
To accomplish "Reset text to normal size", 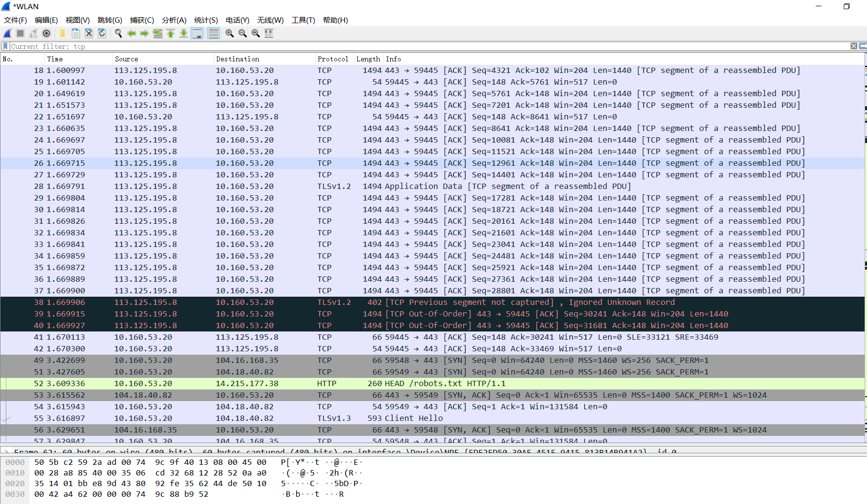I will point(256,33).
